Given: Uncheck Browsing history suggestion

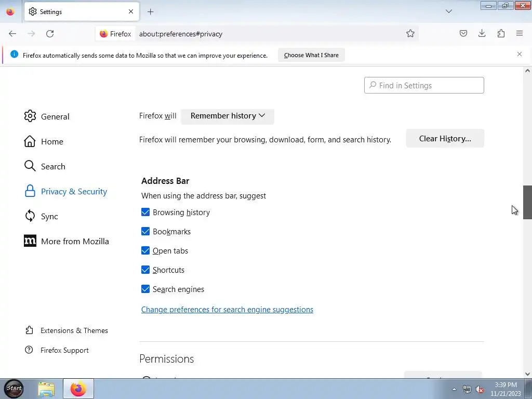Looking at the screenshot, I should [145, 212].
